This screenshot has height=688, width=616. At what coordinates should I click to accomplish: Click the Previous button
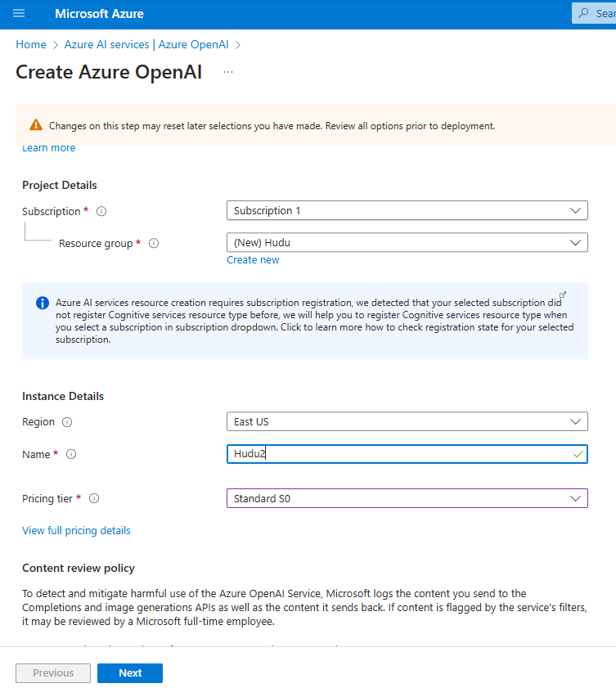[53, 673]
